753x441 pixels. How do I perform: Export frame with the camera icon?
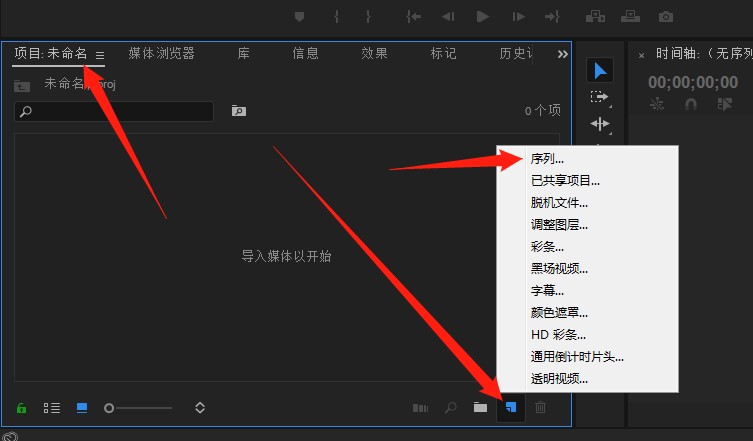click(666, 17)
